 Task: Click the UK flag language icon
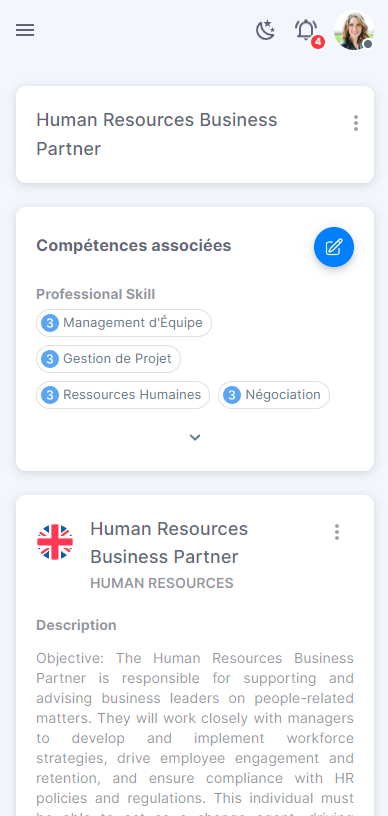click(x=55, y=542)
